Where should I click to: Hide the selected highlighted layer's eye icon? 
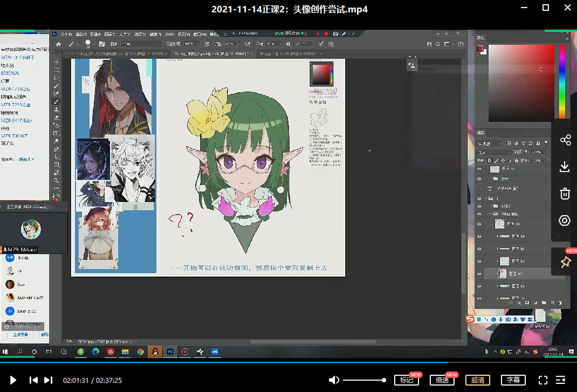479,274
